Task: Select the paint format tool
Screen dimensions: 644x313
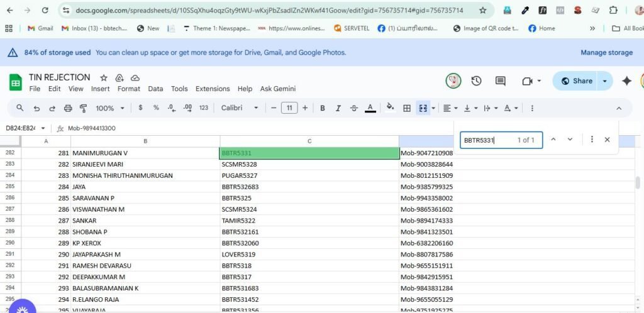Action: tap(84, 108)
